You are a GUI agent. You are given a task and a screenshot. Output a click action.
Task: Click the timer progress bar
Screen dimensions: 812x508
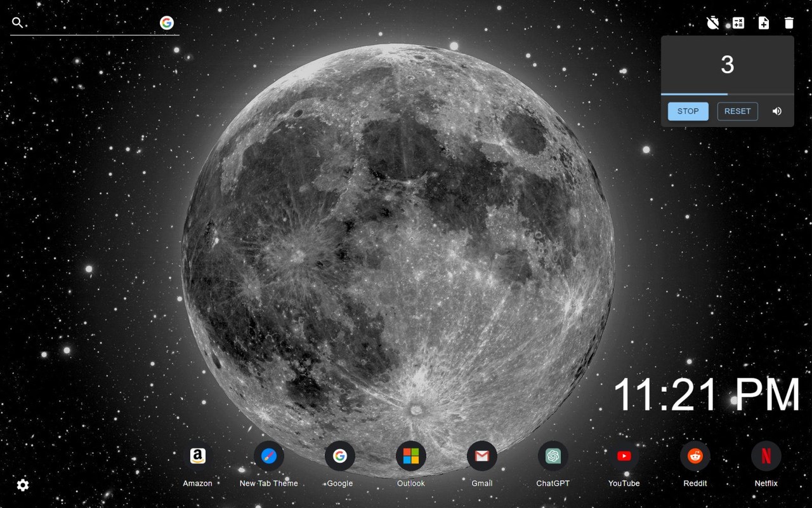pos(728,94)
